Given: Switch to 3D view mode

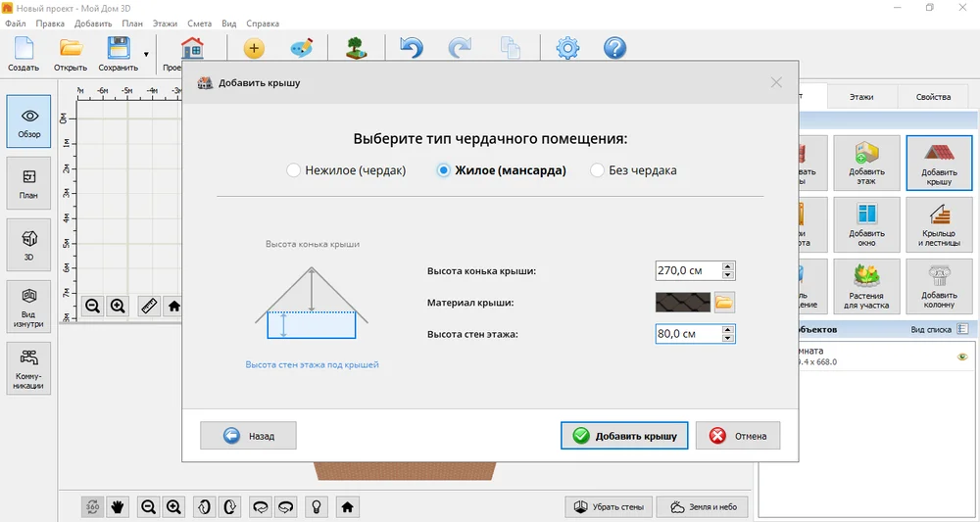Looking at the screenshot, I should 28,245.
